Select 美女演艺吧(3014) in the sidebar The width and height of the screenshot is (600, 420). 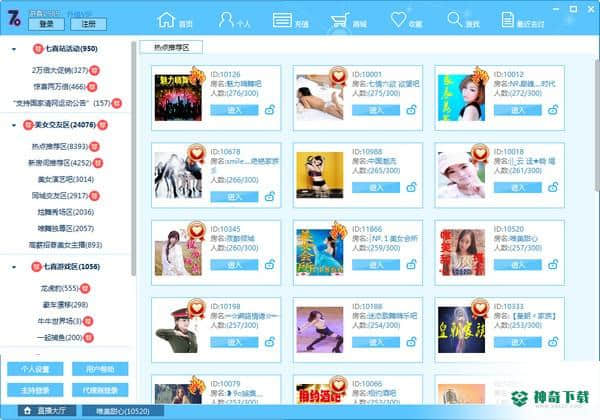(66, 179)
